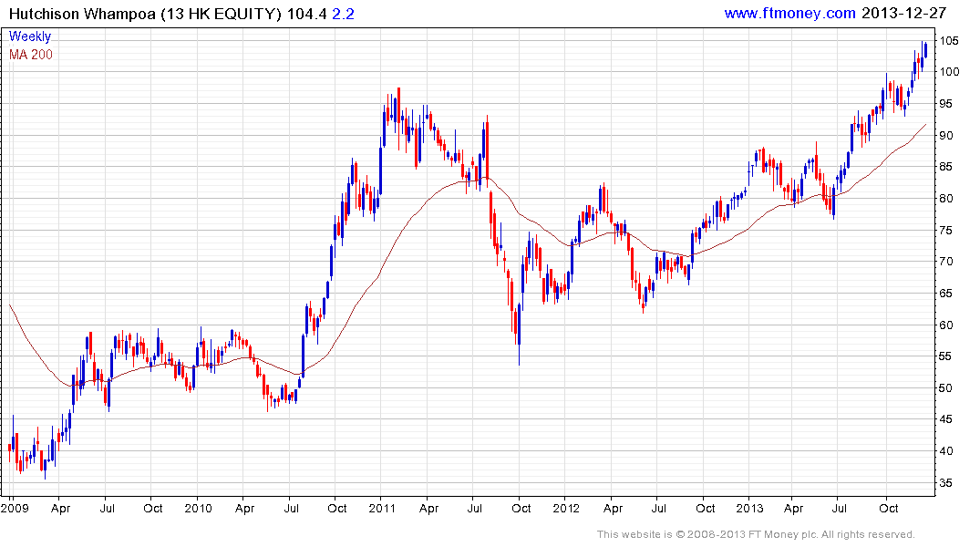Click the MA 200 legend label
980x547 pixels.
pyautogui.click(x=31, y=55)
